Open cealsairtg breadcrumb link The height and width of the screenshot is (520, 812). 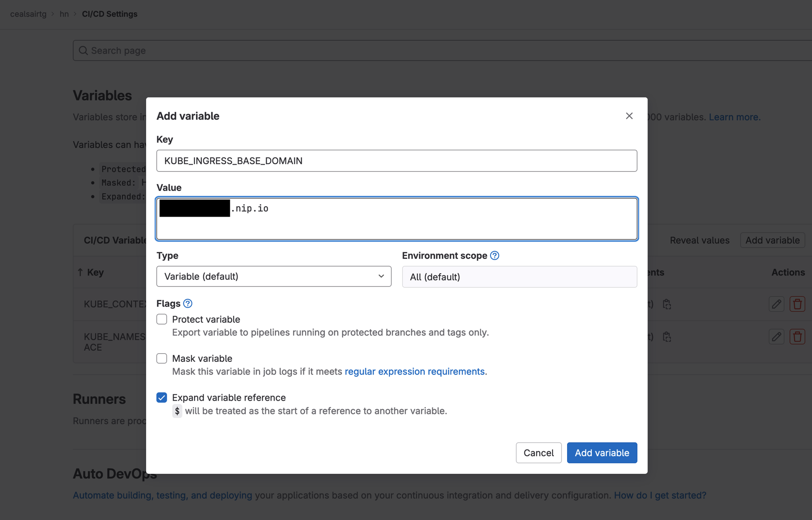28,14
